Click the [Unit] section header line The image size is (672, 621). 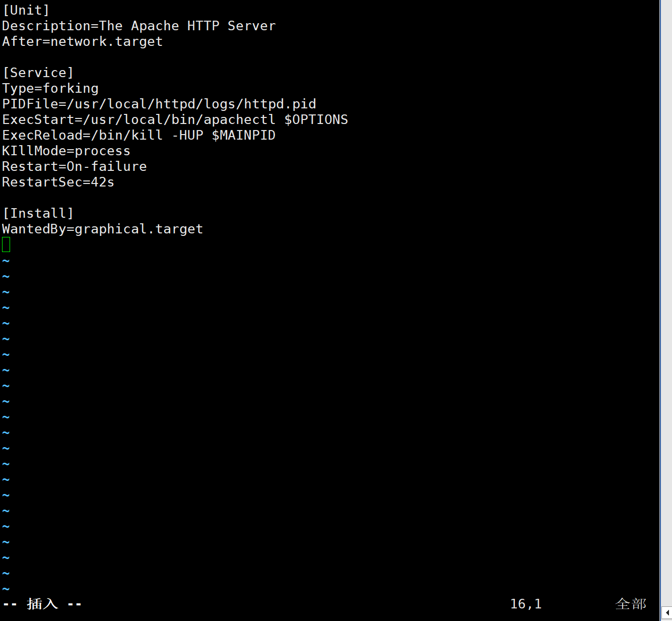pos(26,10)
